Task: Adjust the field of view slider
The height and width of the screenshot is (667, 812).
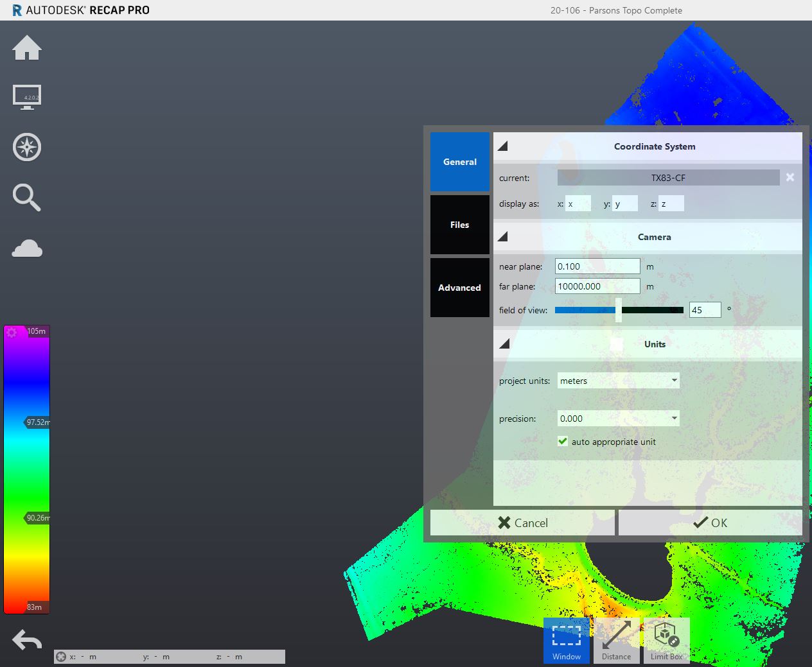Action: click(618, 309)
